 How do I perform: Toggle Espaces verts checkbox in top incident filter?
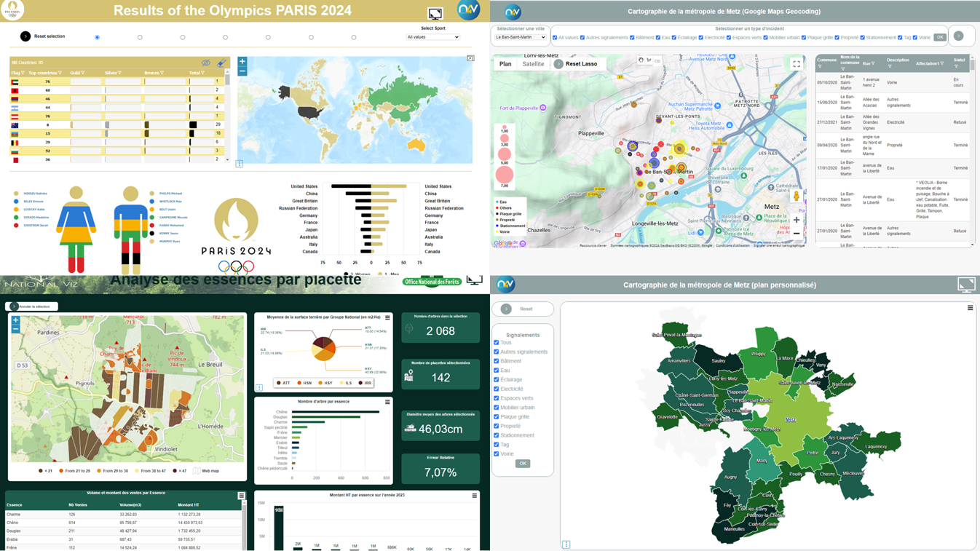click(x=729, y=37)
